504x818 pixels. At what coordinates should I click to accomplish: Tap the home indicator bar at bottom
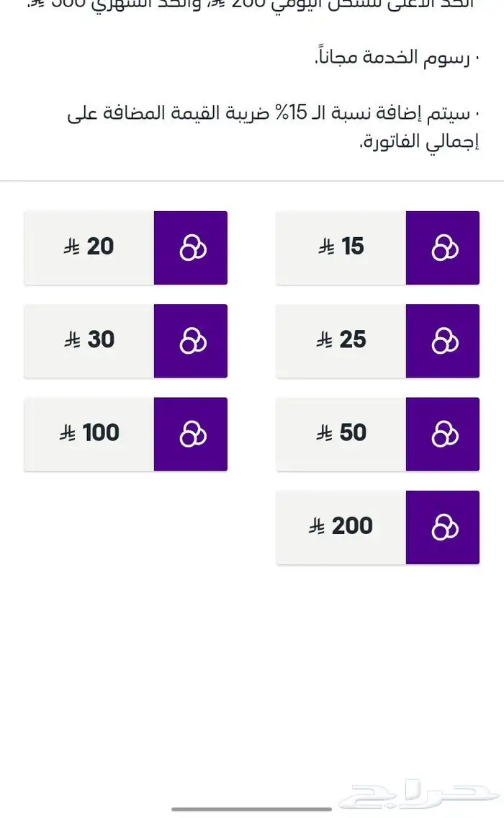coord(252,809)
